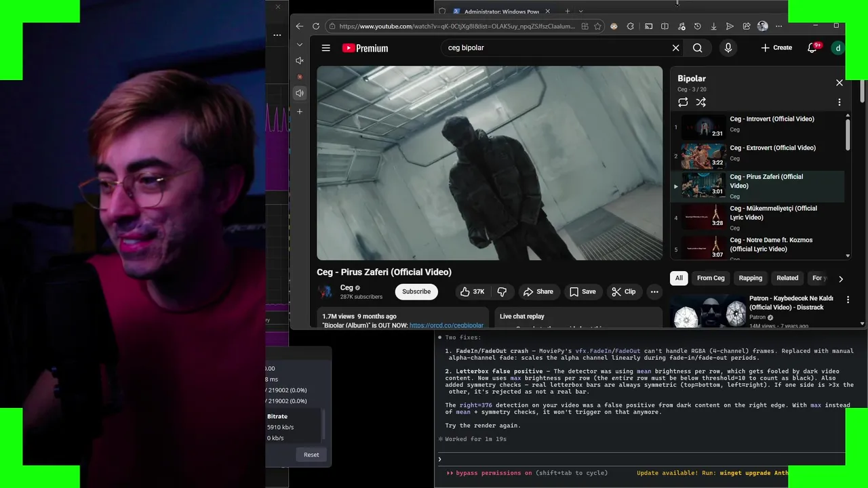Open the YouTube Create button
The width and height of the screenshot is (868, 488).
coord(776,48)
